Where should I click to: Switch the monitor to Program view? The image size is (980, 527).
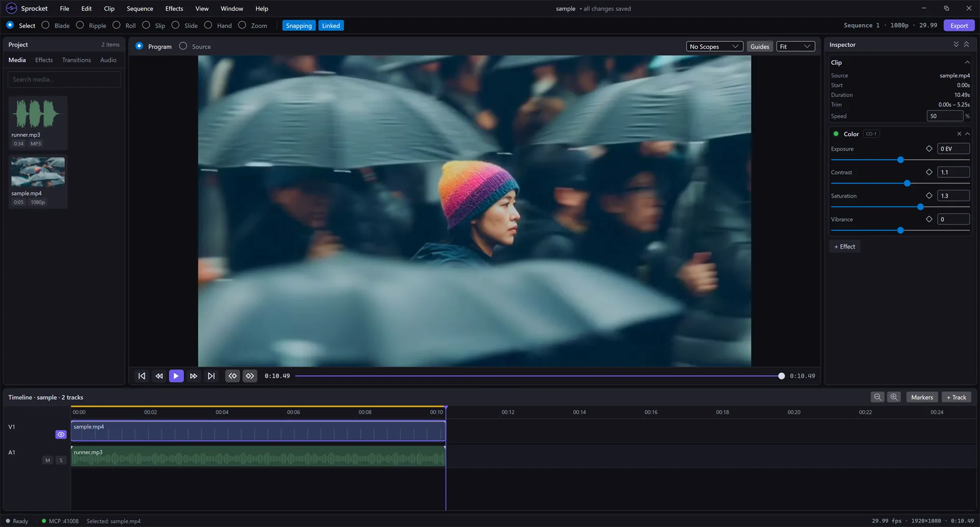pos(154,46)
